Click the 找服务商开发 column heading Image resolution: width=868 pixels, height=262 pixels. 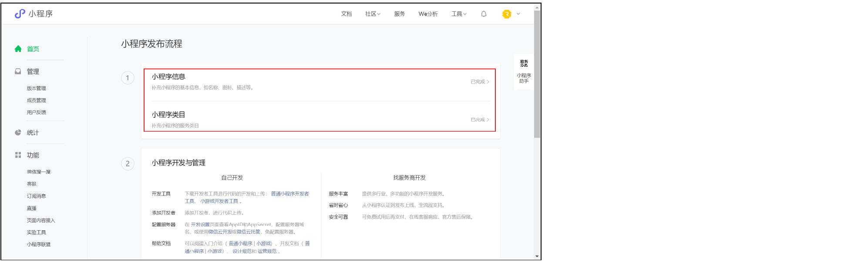[x=410, y=178]
